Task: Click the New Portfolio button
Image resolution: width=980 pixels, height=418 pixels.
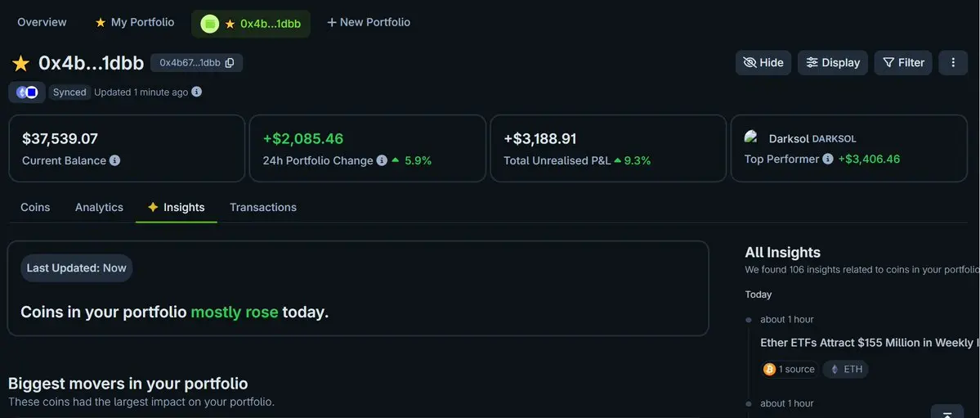Action: pos(369,22)
